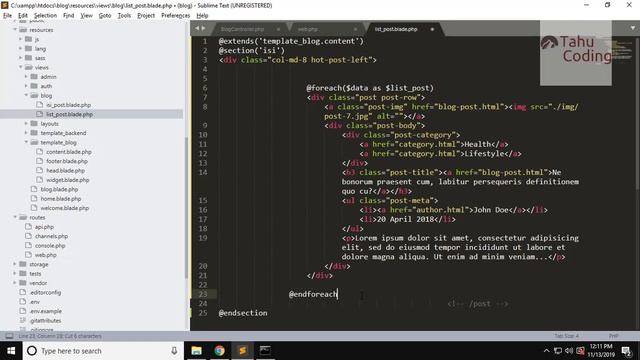Click the Type here to search box
This screenshot has width=640, height=360.
click(102, 351)
